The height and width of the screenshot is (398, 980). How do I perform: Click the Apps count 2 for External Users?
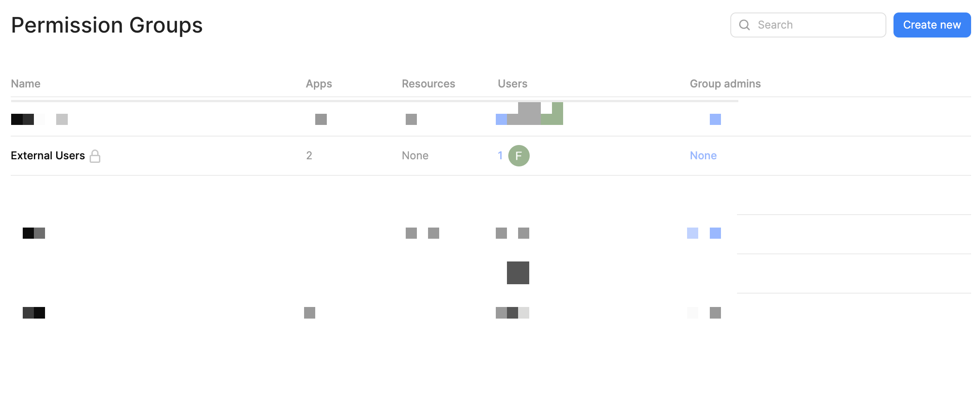tap(309, 156)
